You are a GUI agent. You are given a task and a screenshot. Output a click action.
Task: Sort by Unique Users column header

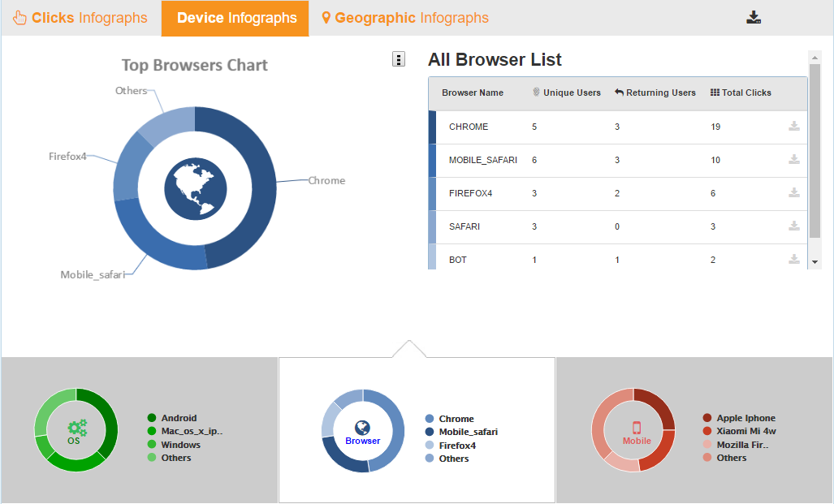pyautogui.click(x=567, y=93)
